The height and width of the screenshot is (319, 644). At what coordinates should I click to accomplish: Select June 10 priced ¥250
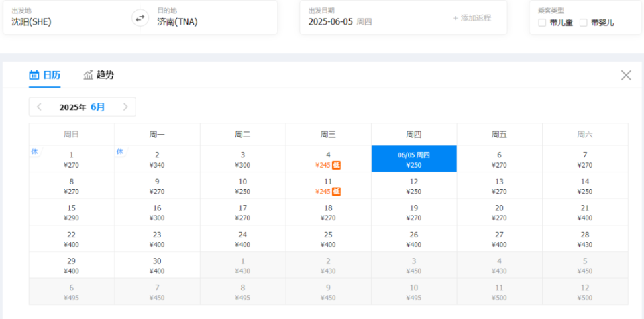point(243,186)
